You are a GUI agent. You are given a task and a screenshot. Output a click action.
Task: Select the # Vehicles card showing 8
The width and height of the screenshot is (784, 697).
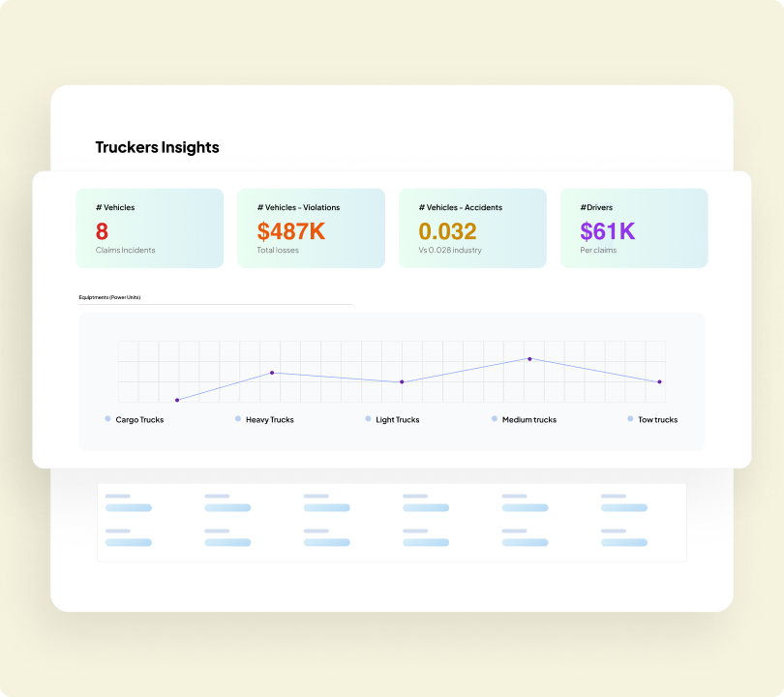149,228
